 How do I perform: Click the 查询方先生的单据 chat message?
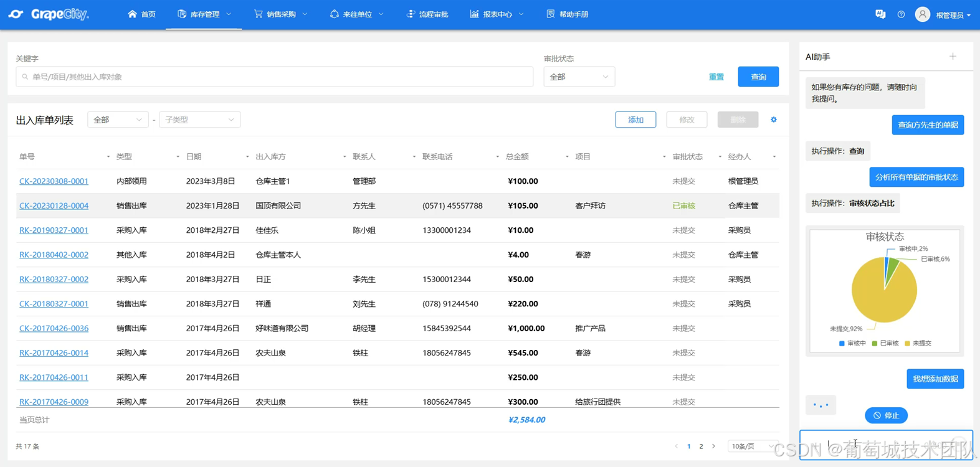928,125
